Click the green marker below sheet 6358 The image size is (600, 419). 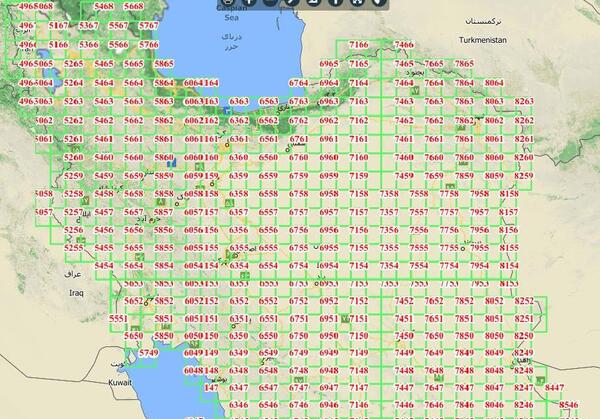point(229,203)
